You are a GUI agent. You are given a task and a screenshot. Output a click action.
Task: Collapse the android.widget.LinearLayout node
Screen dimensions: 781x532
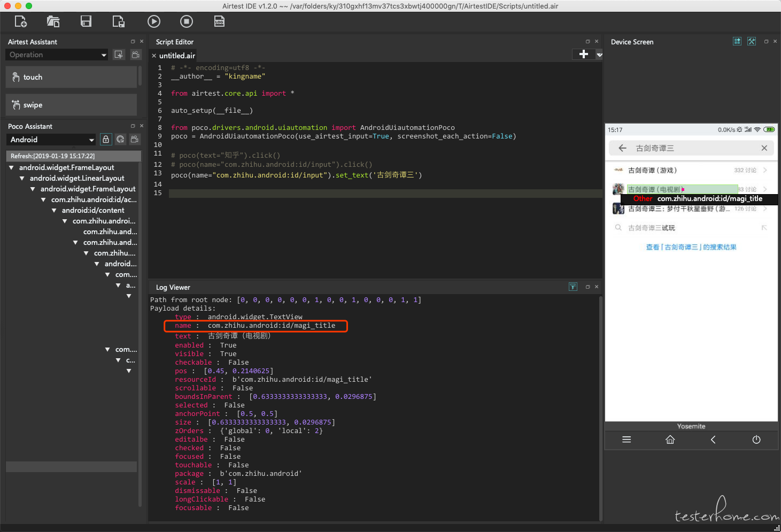tap(22, 178)
